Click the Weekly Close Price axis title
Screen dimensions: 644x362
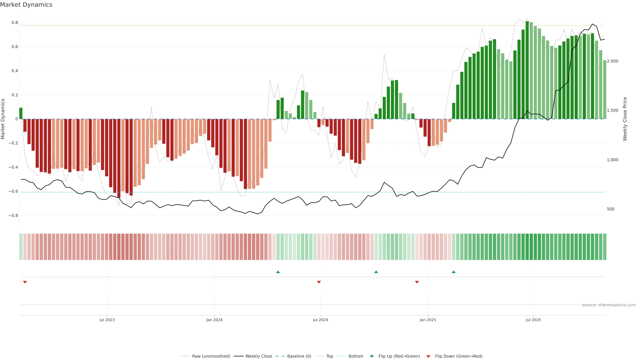tap(625, 119)
